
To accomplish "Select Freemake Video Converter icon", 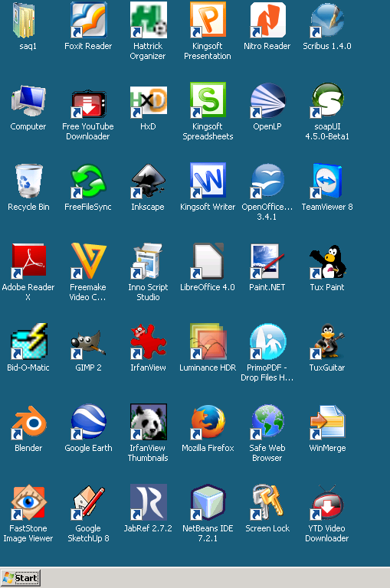I will (x=88, y=260).
